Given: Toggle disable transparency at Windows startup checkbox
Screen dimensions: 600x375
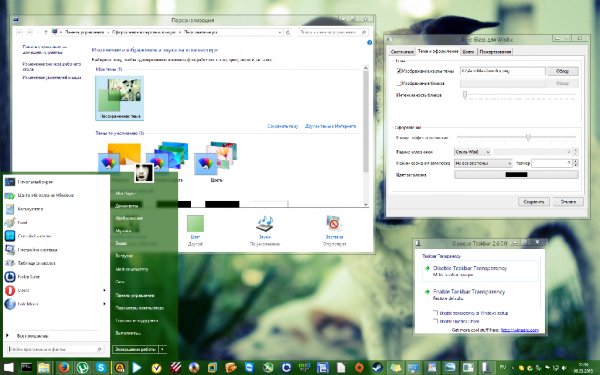Looking at the screenshot, I should pyautogui.click(x=435, y=313).
